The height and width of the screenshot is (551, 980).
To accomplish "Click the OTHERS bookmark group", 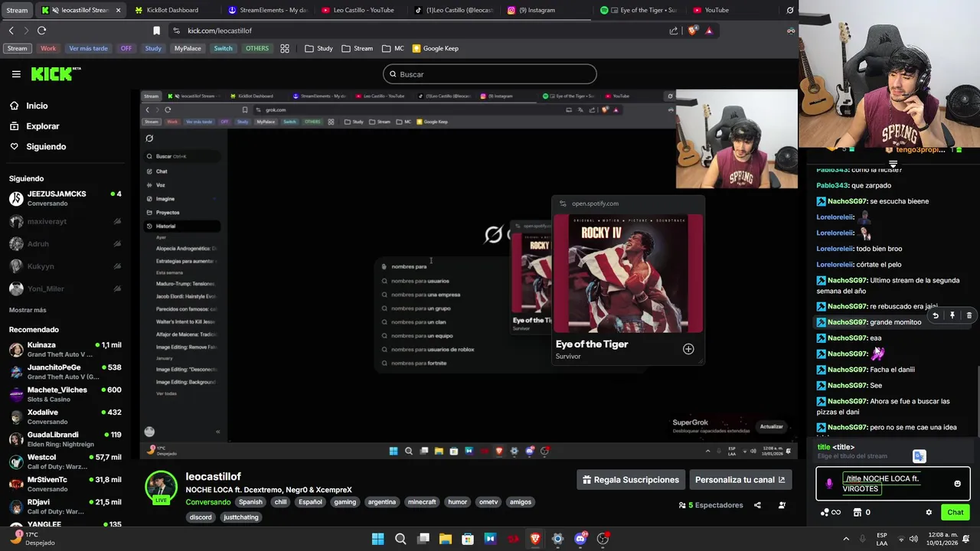I will point(257,48).
